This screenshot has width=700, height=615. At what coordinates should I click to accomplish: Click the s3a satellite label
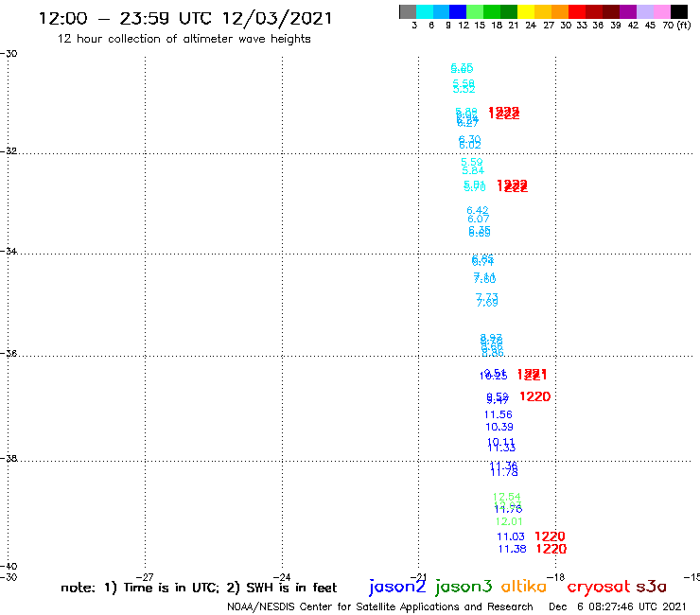651,587
